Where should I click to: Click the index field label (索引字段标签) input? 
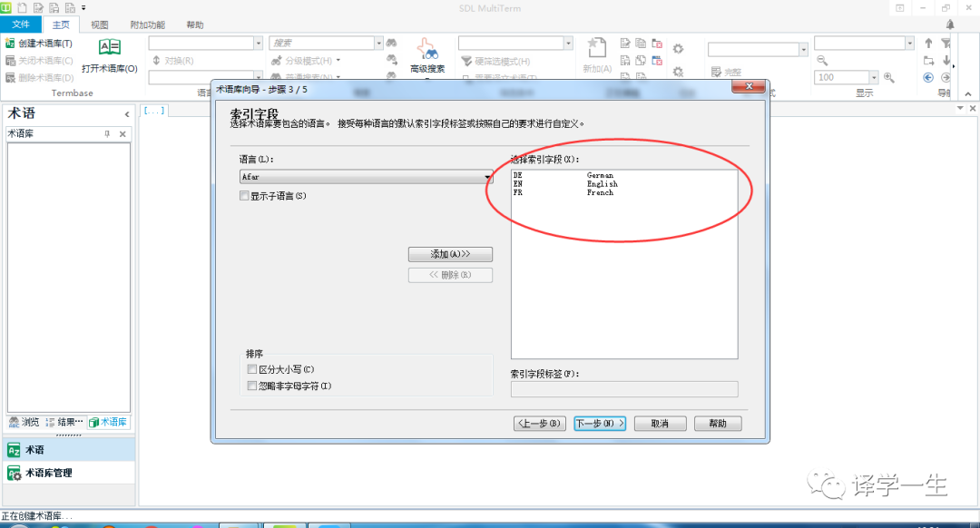click(x=623, y=388)
